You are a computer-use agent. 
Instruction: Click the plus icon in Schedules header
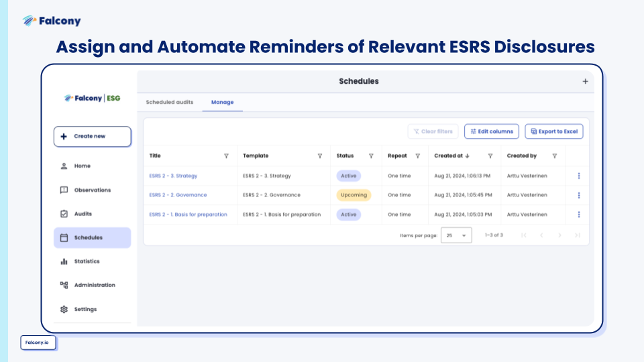585,81
